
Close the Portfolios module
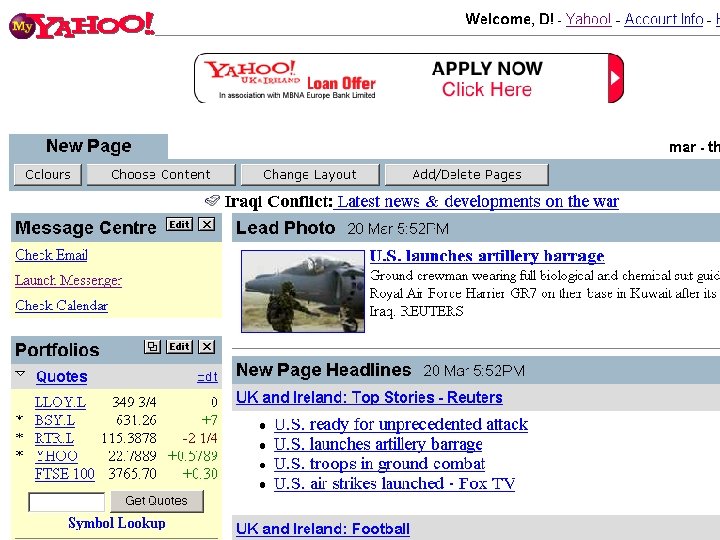(x=207, y=347)
